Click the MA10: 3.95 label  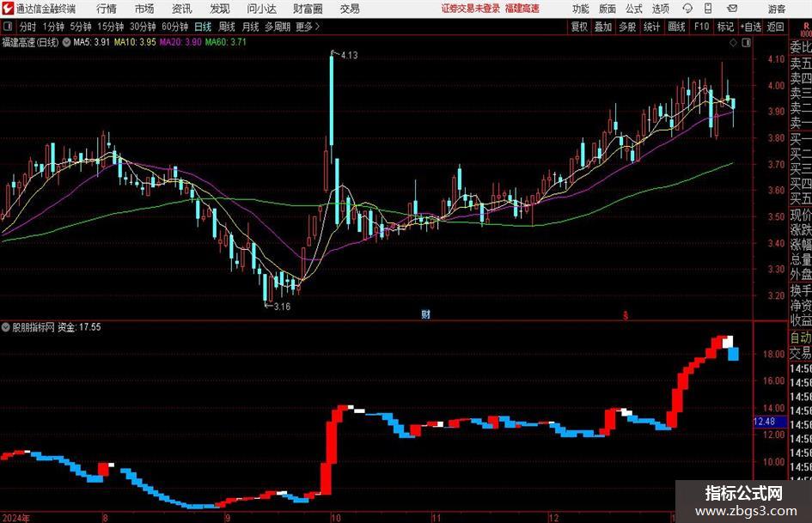[x=135, y=42]
